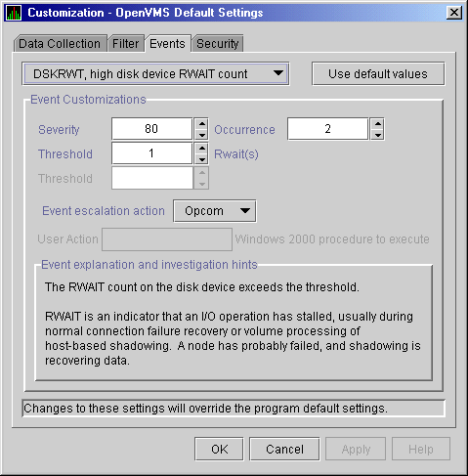The height and width of the screenshot is (476, 468).
Task: Close the Customization window
Action: [x=454, y=13]
